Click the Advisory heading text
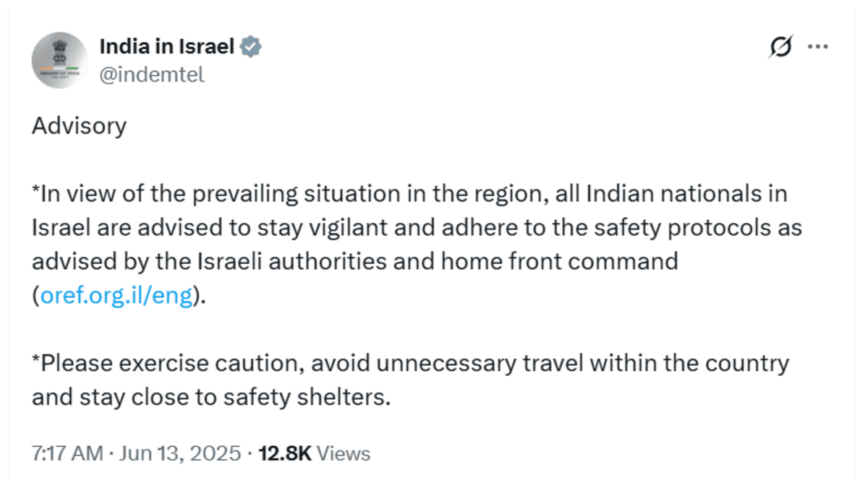This screenshot has width=868, height=488. tap(79, 127)
